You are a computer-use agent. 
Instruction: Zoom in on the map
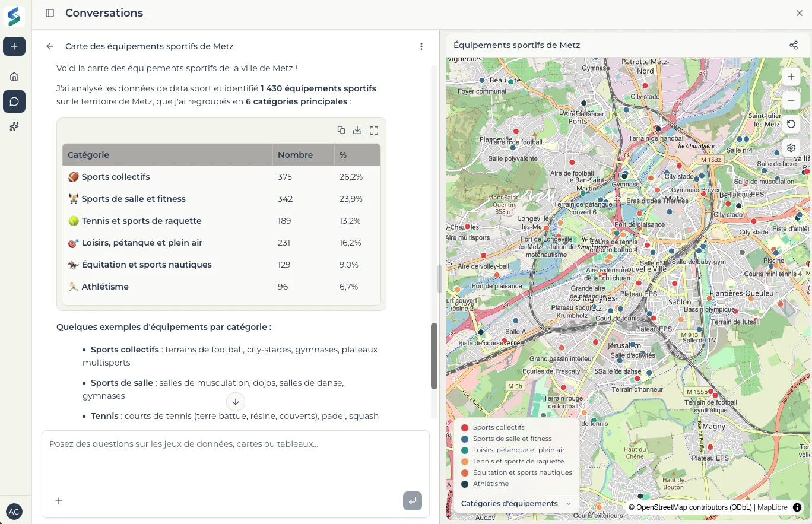point(791,77)
